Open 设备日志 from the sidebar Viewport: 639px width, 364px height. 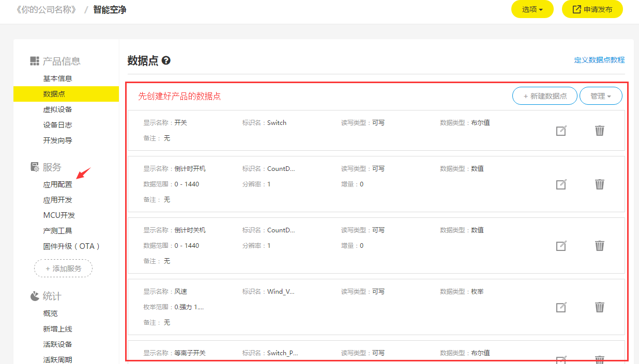tap(57, 125)
